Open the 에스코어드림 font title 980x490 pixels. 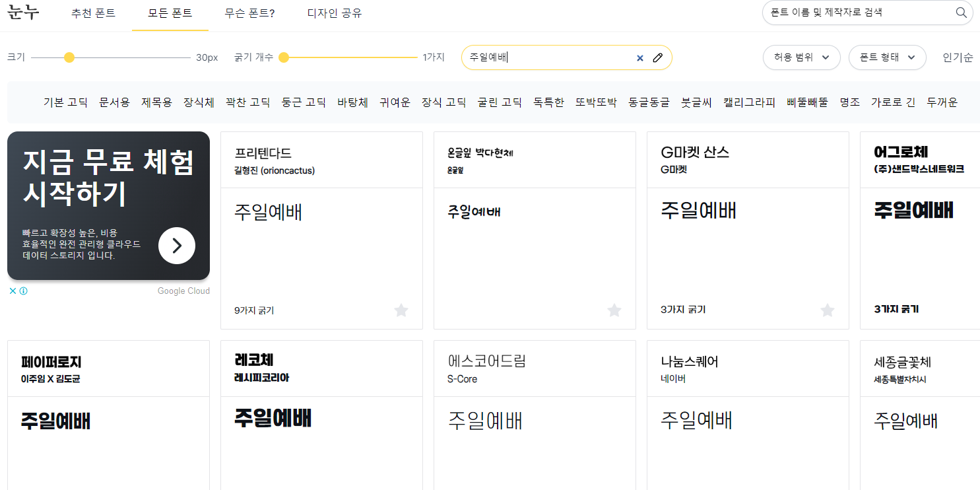click(x=486, y=361)
